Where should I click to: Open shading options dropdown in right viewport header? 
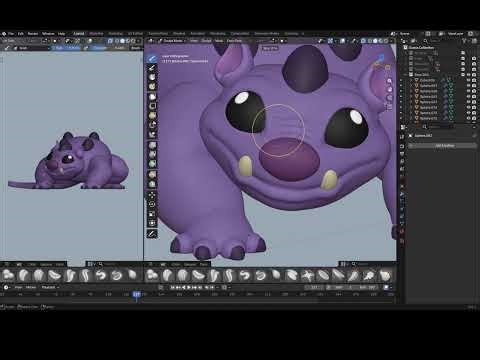pyautogui.click(x=392, y=41)
